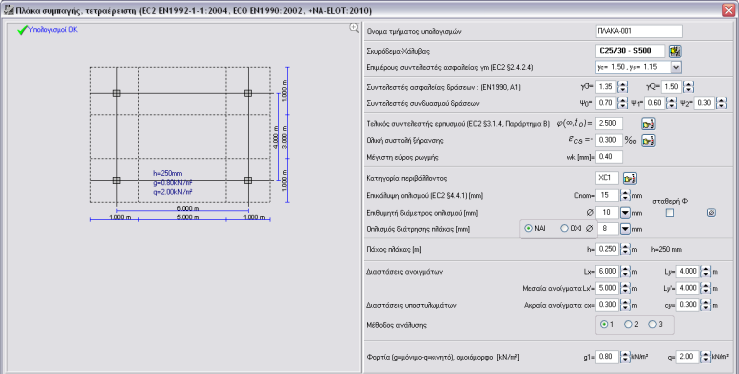Click the slab thickness h stepper

coord(625,249)
